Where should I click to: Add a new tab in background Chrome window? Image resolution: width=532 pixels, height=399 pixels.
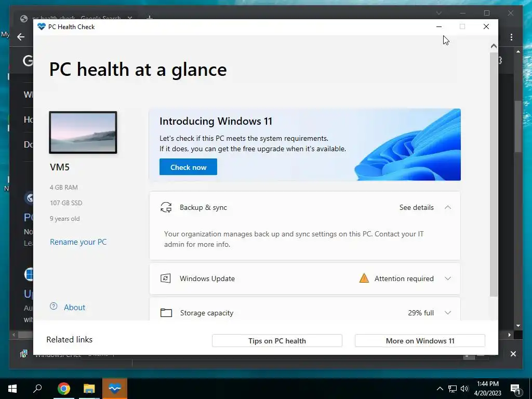pos(149,17)
